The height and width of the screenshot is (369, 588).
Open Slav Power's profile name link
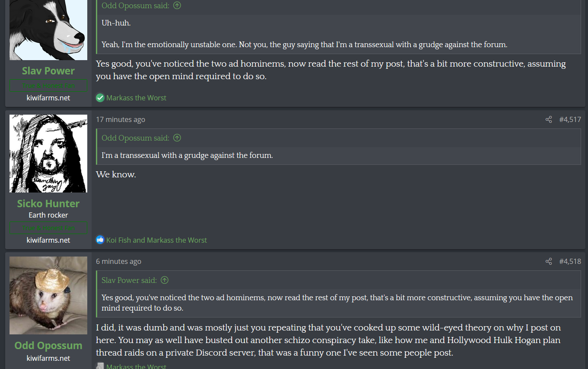[48, 71]
